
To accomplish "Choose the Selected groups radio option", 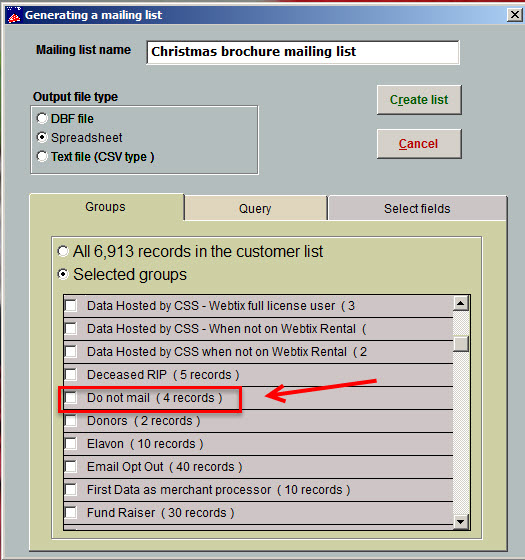I will [x=63, y=274].
